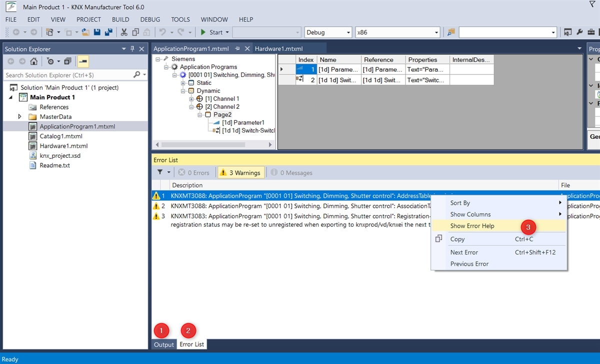The height and width of the screenshot is (364, 600).
Task: Collapse the Dynamic tree node
Action: tap(183, 91)
